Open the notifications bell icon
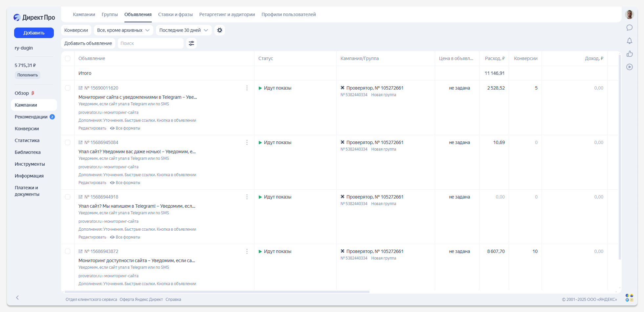Screen dimensions: 644x312 pos(629,41)
